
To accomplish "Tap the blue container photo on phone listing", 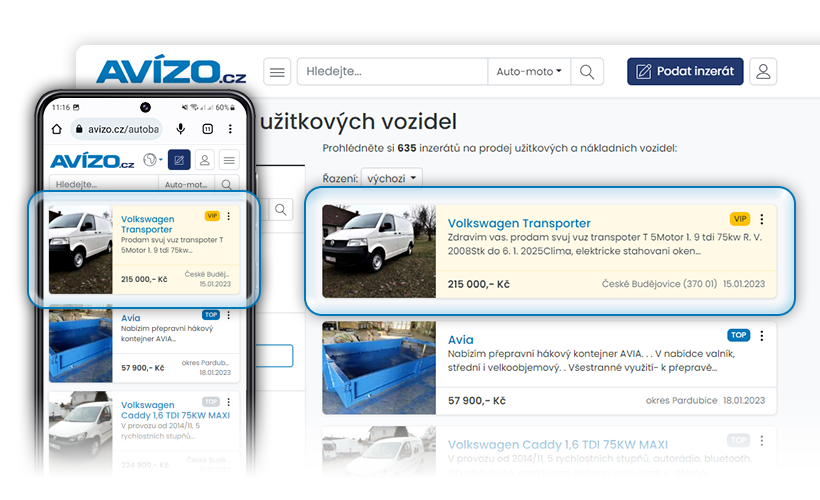I will click(81, 346).
